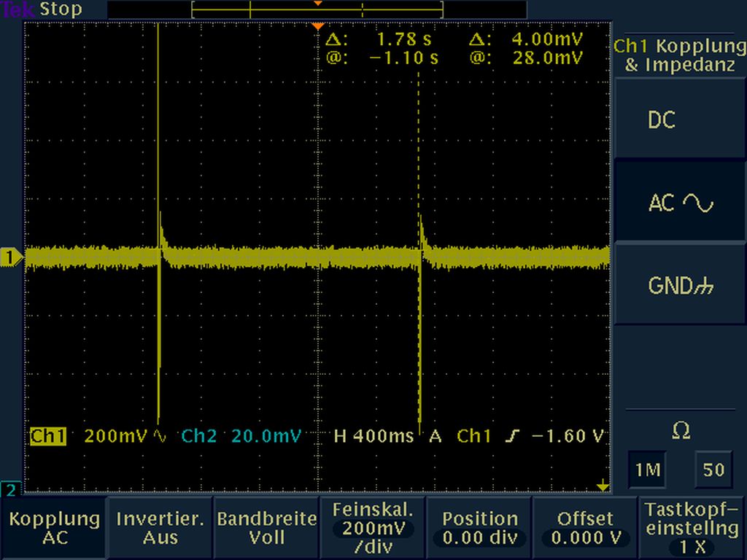Set input impedance to 1M
The height and width of the screenshot is (560, 747).
point(646,470)
